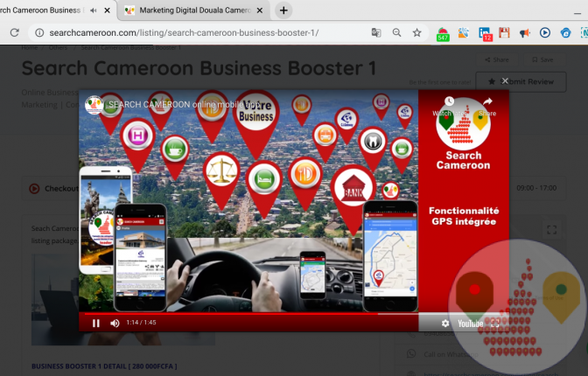588x376 pixels.
Task: Close the Marketing Digital Douala tab
Action: (x=260, y=10)
